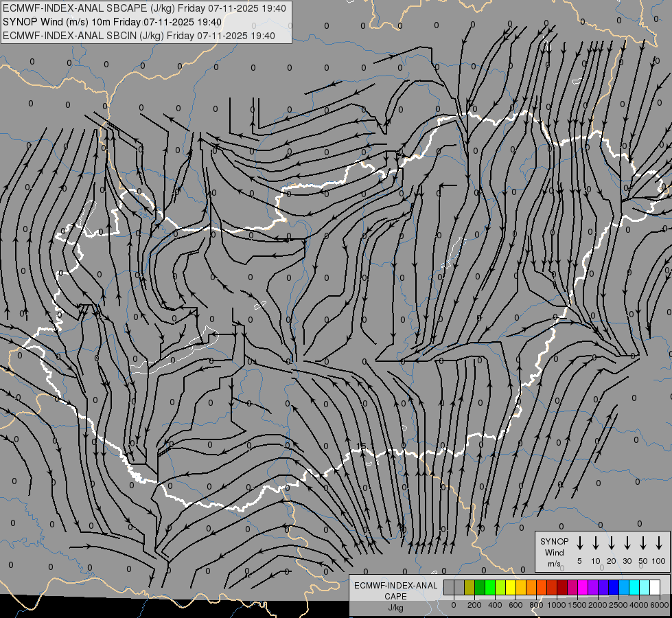Pick the dark green CAPE swatch
Viewport: 672px width, 618px height.
click(480, 587)
